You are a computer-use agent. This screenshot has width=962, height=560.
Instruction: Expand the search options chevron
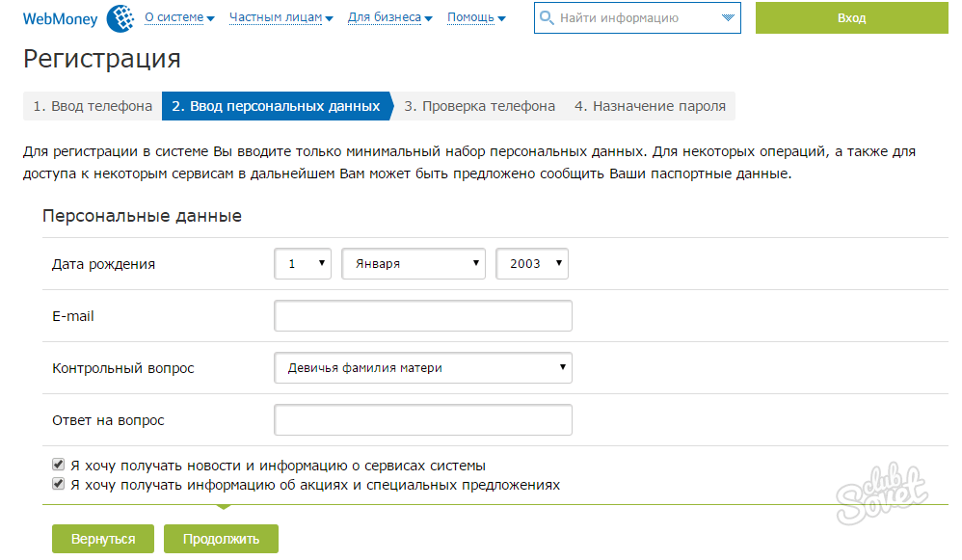[x=728, y=17]
